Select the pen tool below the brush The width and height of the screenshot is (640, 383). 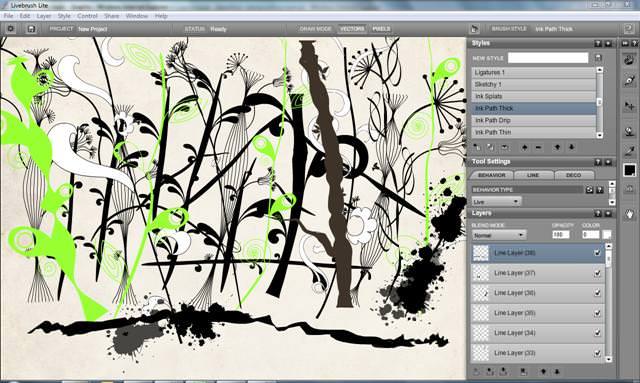coord(629,80)
